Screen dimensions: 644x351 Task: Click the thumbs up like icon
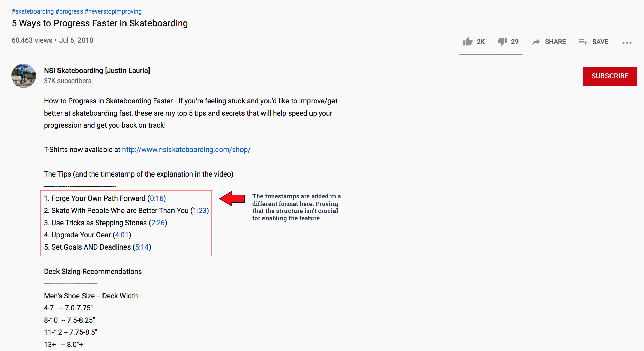(x=468, y=41)
